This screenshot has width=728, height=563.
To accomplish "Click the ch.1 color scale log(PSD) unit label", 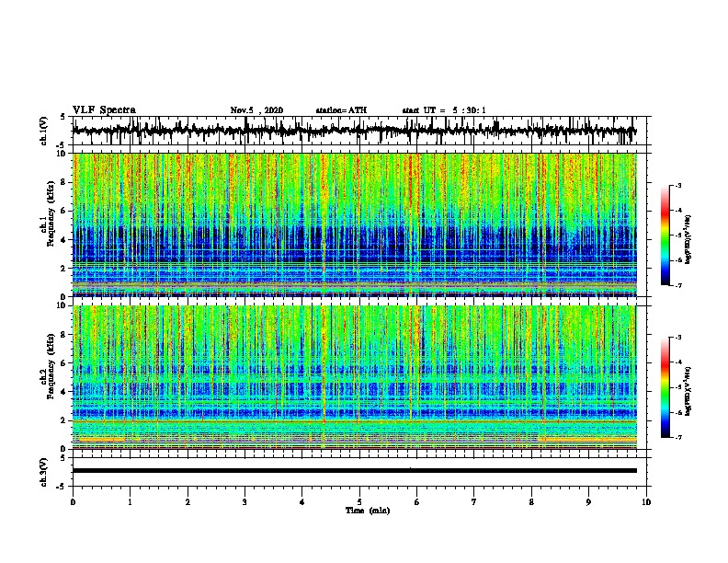I will pos(688,239).
